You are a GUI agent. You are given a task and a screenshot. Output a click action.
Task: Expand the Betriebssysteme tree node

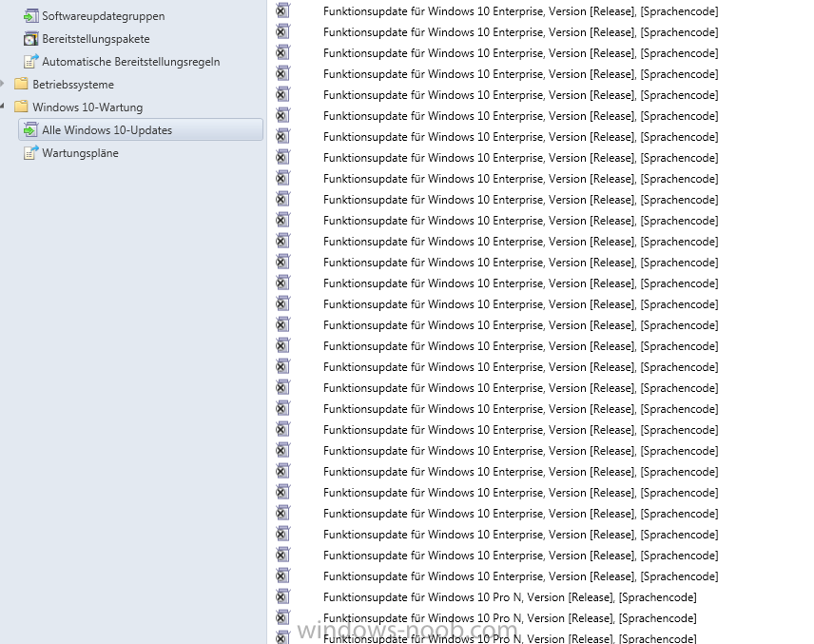pos(3,84)
